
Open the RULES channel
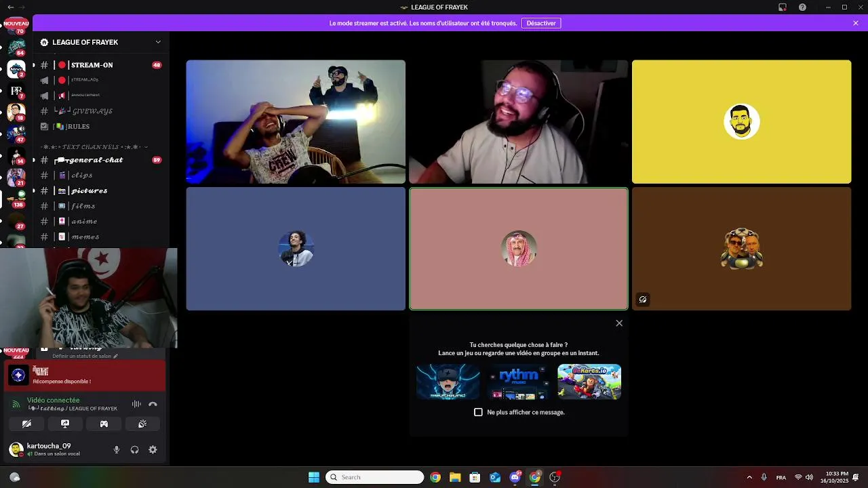pyautogui.click(x=100, y=127)
